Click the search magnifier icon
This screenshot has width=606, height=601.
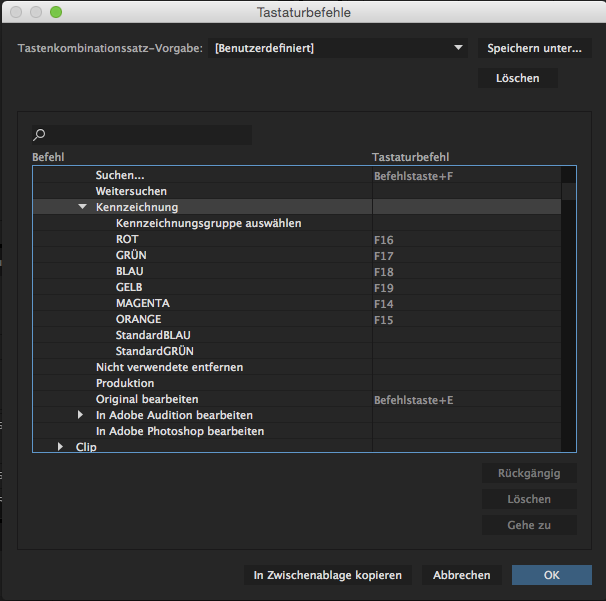coord(39,135)
